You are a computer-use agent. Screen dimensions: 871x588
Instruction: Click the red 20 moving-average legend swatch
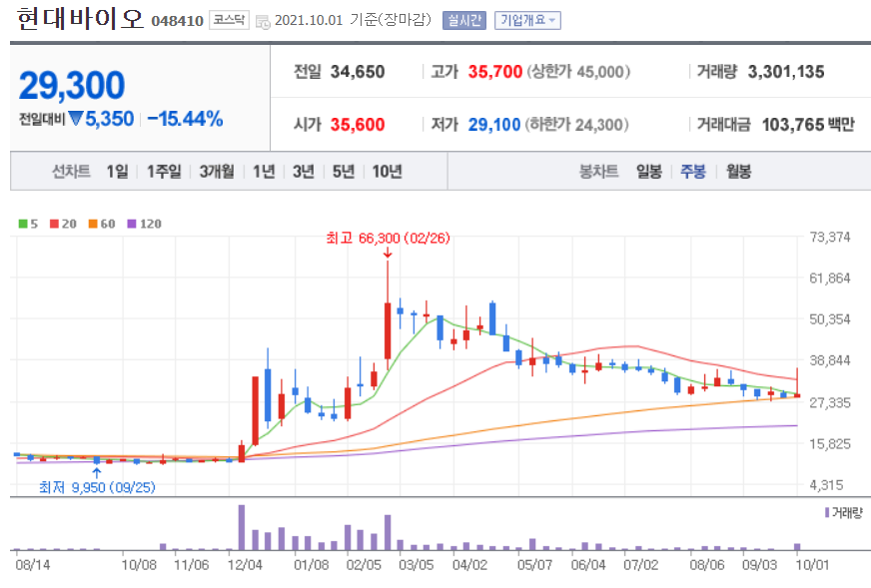[54, 224]
